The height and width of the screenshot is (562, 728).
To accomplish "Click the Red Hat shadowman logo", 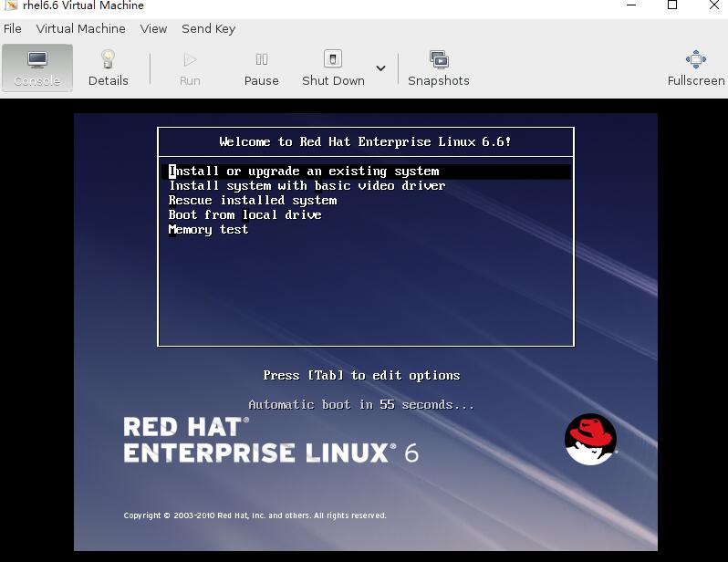I will [x=590, y=440].
